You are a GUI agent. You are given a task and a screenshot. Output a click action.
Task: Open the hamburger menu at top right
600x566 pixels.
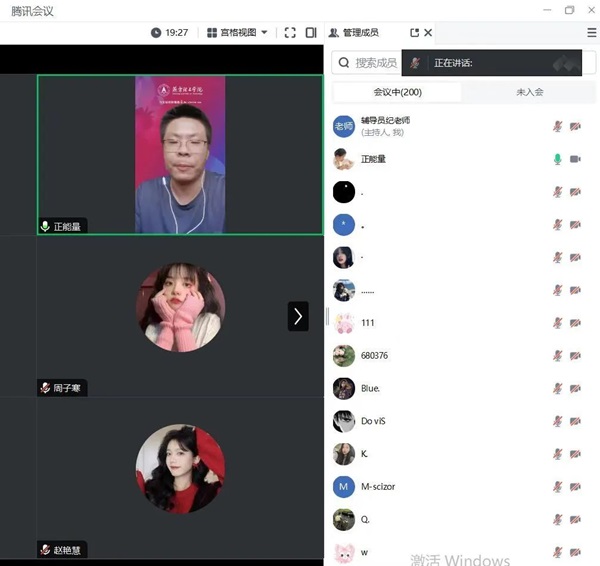pos(591,33)
